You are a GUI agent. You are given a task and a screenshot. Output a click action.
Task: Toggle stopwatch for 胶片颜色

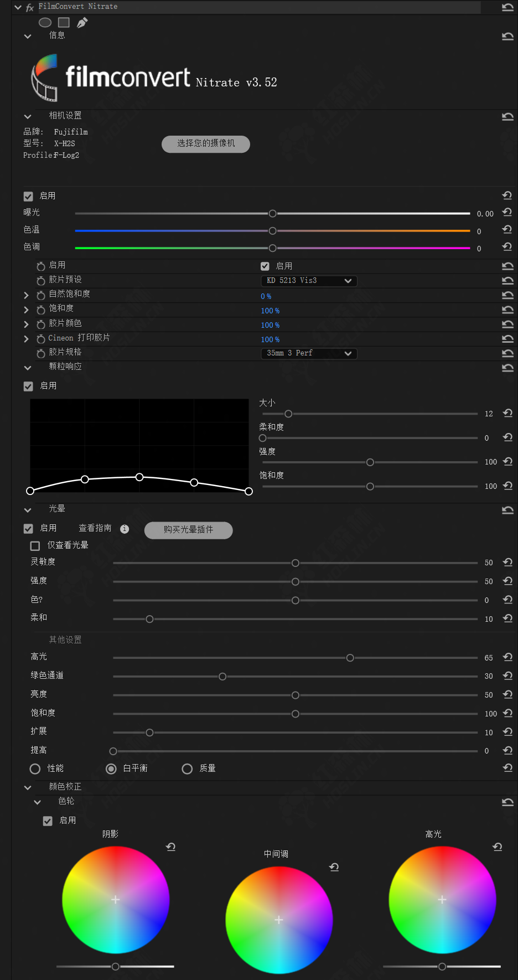(41, 324)
